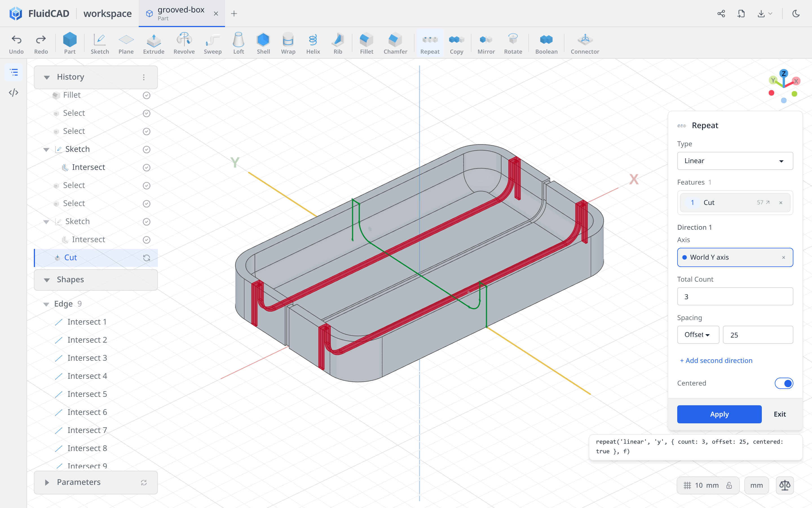
Task: Select the Helix tool
Action: pyautogui.click(x=313, y=44)
